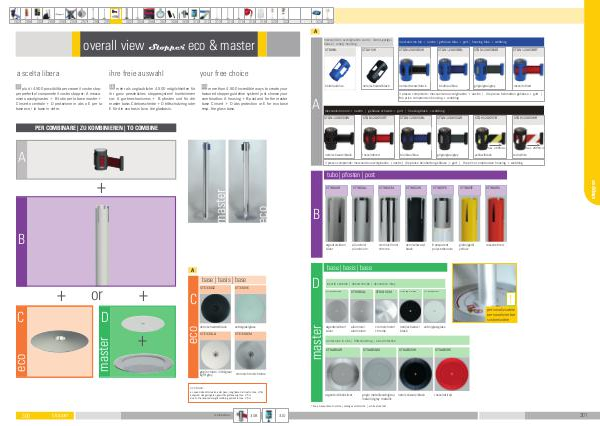Viewport: 600px width, 426px height.
Task: Open the first thumbnail in the top navigation strip
Action: [x=15, y=15]
